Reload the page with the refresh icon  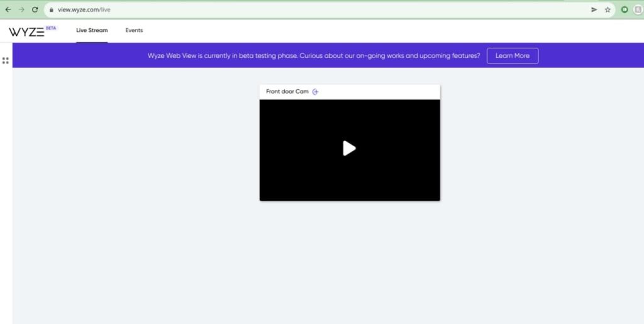pyautogui.click(x=35, y=9)
